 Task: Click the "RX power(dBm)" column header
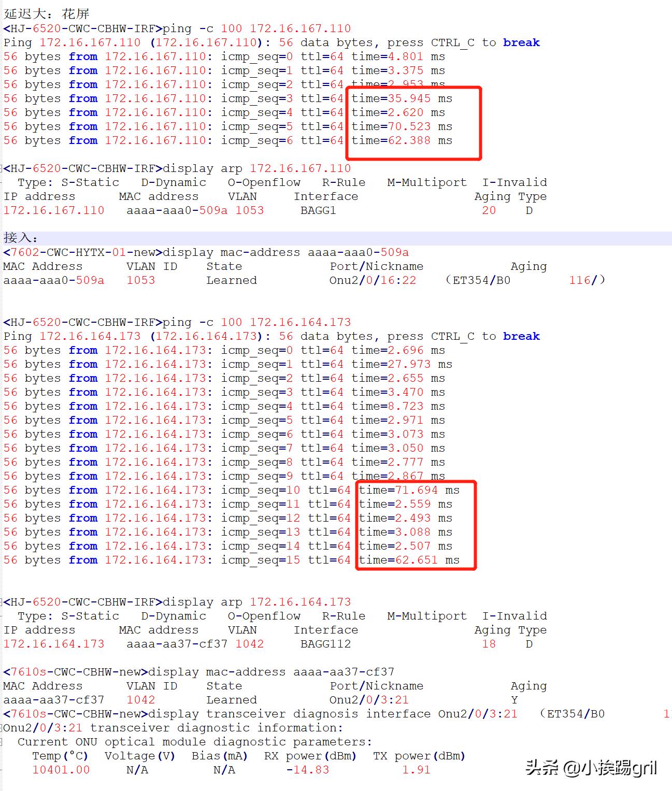click(x=310, y=756)
